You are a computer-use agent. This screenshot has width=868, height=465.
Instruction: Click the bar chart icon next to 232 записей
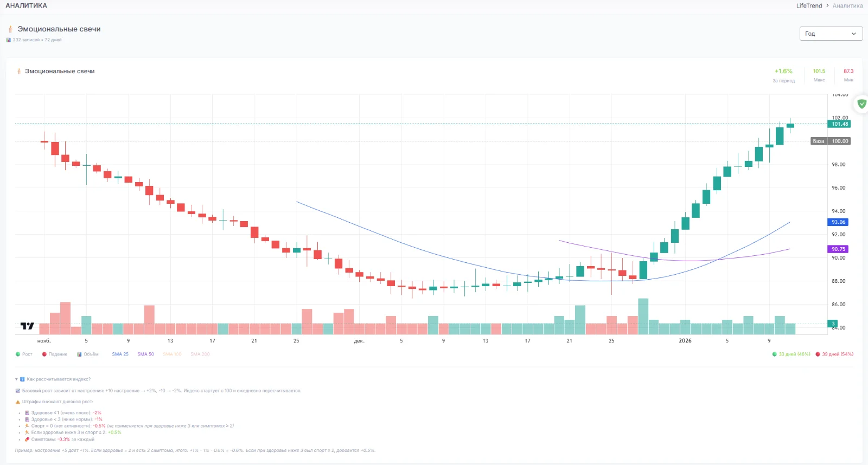pos(8,40)
